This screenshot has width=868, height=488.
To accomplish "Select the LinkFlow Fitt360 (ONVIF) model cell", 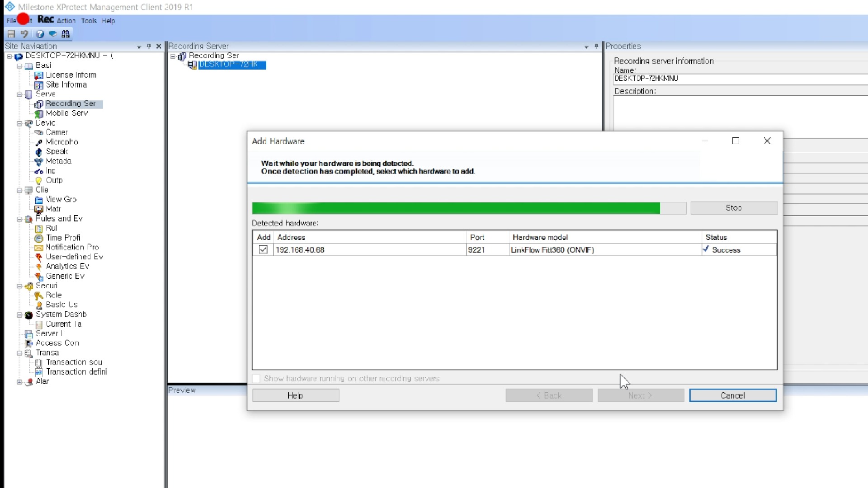I will click(x=605, y=250).
